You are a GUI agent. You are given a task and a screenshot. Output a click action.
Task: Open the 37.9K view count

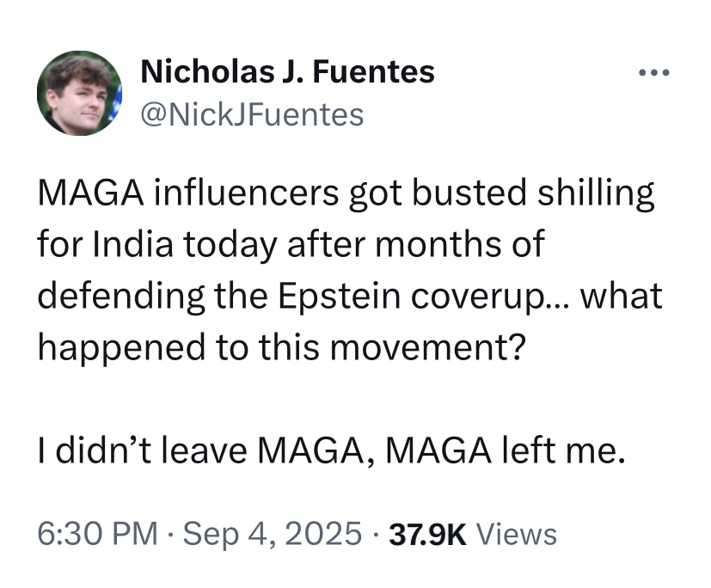428,535
